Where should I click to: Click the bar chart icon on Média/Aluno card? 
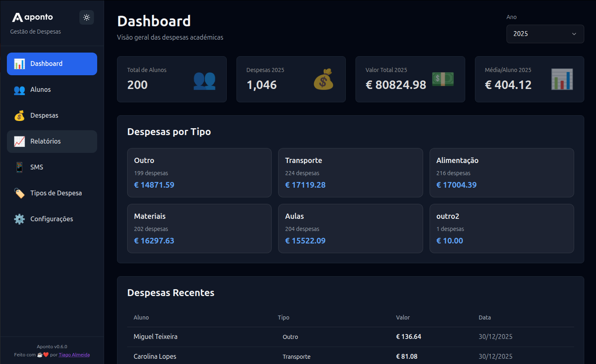coord(562,80)
